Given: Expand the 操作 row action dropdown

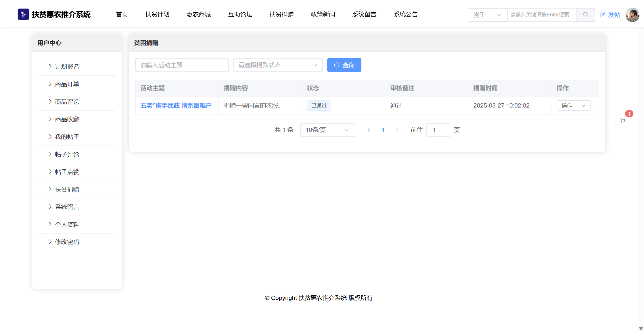Looking at the screenshot, I should (x=583, y=106).
